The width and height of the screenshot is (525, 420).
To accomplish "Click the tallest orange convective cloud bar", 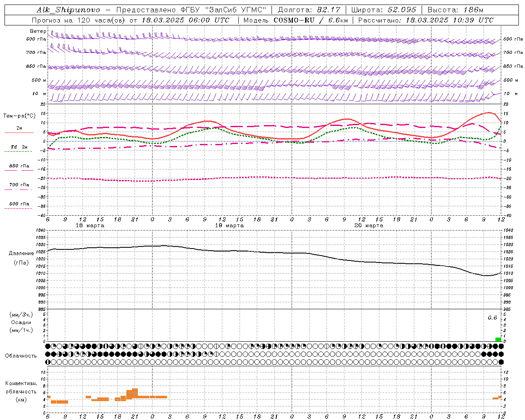I will (x=135, y=393).
